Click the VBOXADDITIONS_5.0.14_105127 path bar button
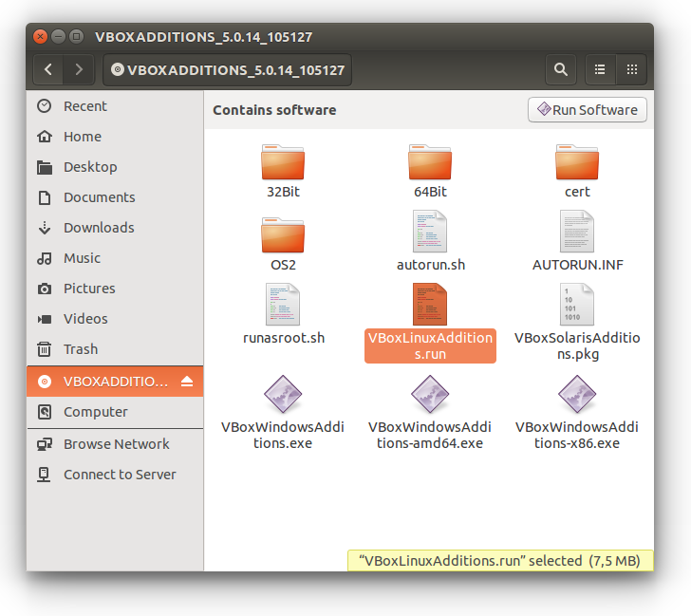The image size is (691, 616). [228, 69]
